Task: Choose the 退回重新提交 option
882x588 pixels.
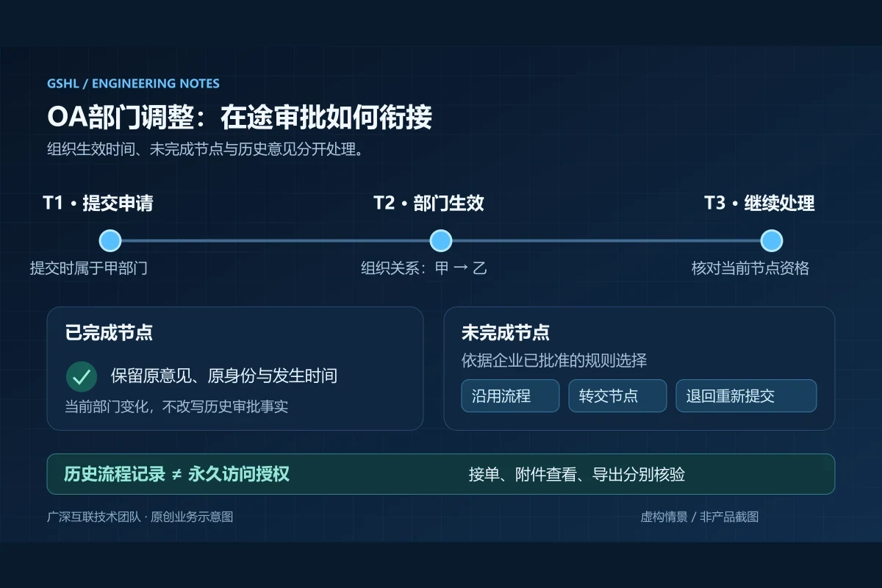Action: tap(746, 396)
